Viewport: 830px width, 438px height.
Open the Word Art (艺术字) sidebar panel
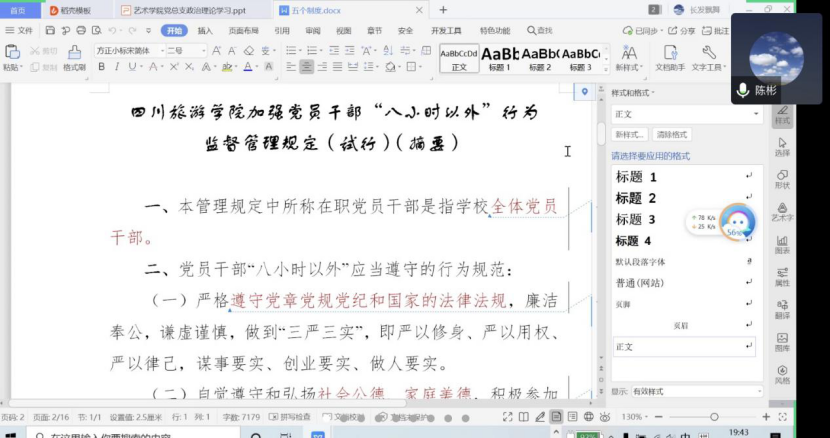tap(782, 212)
